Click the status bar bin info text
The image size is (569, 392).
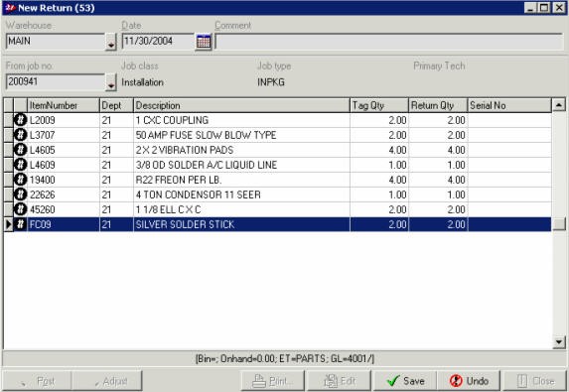coord(285,358)
